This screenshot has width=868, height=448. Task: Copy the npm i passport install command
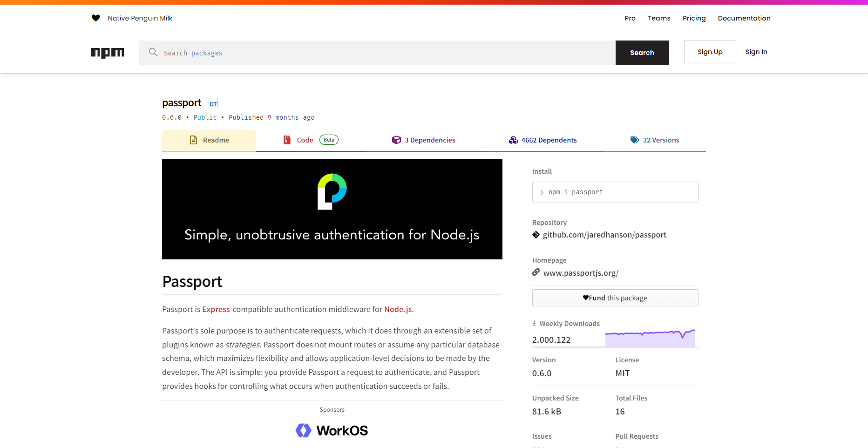click(x=615, y=192)
